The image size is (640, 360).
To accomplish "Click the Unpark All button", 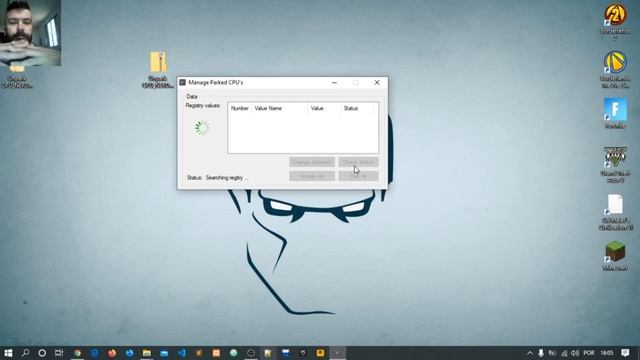I will click(x=312, y=176).
